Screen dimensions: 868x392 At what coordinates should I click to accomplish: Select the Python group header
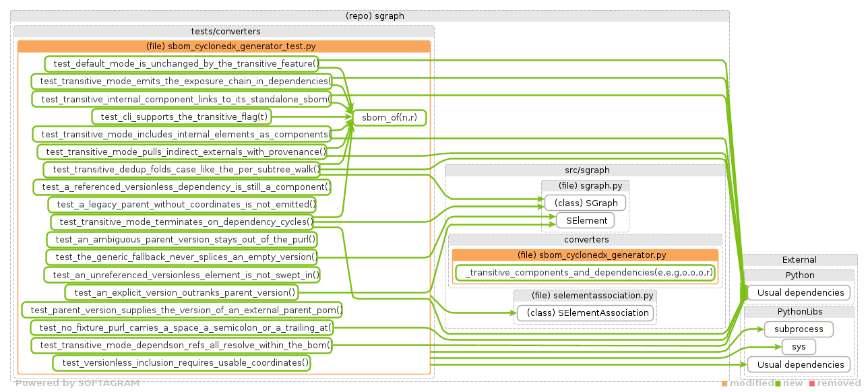tap(799, 275)
